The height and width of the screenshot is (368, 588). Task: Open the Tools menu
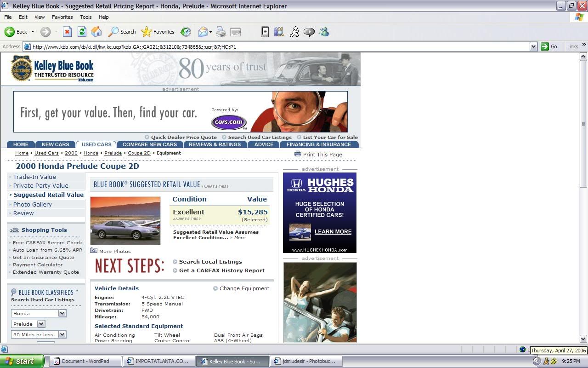(x=86, y=17)
